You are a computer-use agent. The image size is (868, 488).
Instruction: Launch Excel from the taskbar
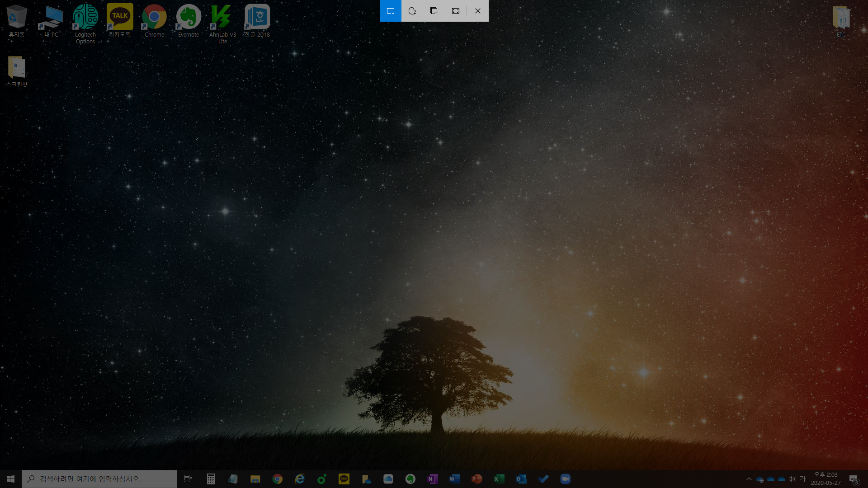499,479
